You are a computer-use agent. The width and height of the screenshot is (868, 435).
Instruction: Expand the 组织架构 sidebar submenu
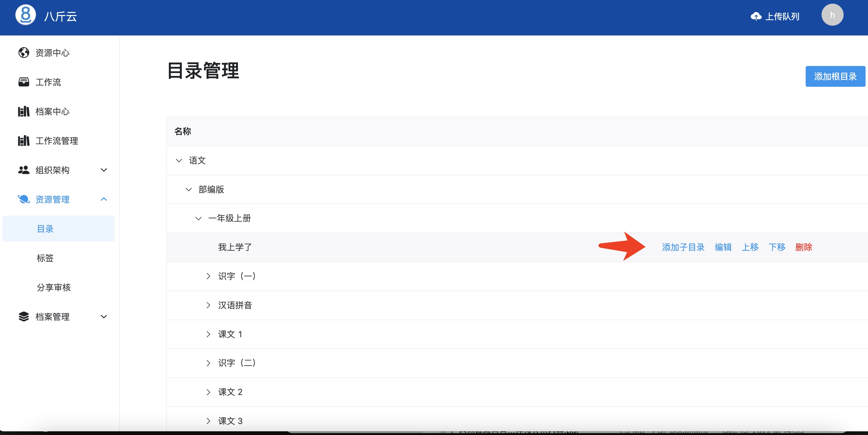point(104,170)
